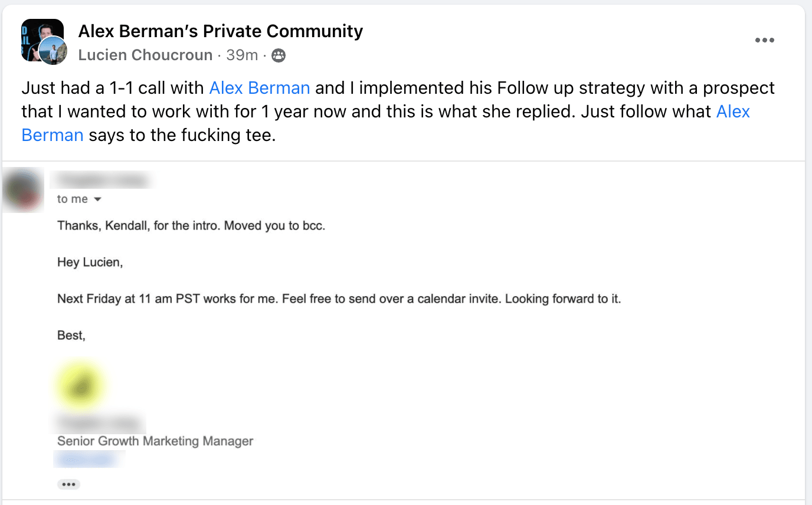Click the blurred sender avatar in email
Image resolution: width=812 pixels, height=505 pixels.
[22, 190]
